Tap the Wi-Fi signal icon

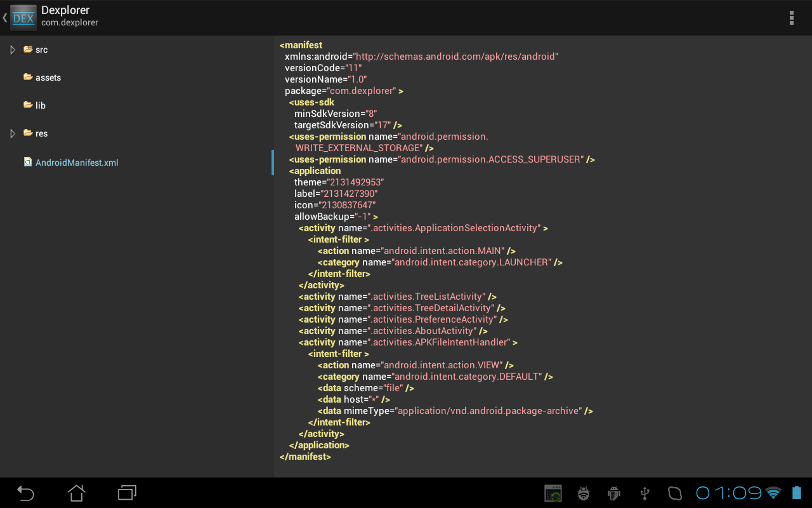(773, 493)
